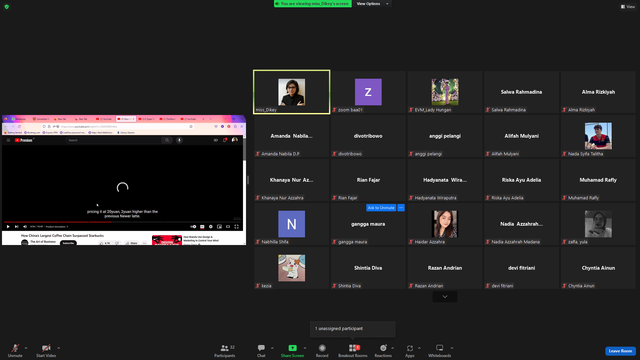The width and height of the screenshot is (640, 360).
Task: Open the Booking.com bookmark
Action: pos(33,133)
